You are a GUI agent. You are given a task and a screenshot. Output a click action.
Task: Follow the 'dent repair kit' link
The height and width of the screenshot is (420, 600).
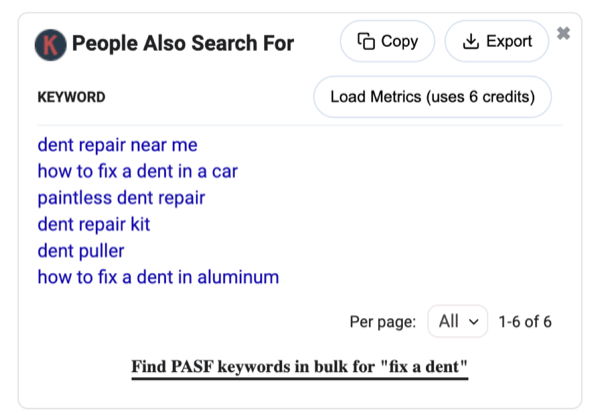94,225
